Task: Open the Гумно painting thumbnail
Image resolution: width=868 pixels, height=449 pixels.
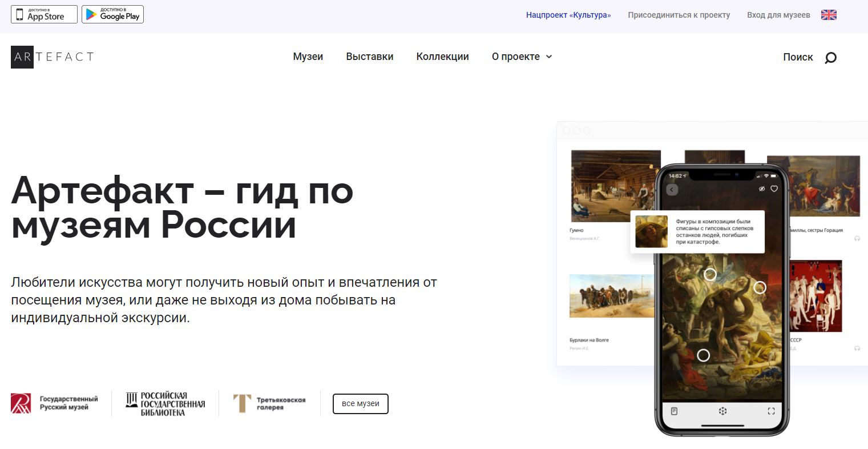Action: (x=616, y=186)
